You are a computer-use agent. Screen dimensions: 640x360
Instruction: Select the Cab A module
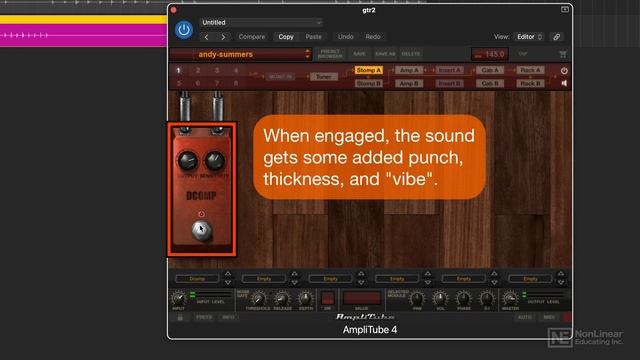(x=490, y=70)
